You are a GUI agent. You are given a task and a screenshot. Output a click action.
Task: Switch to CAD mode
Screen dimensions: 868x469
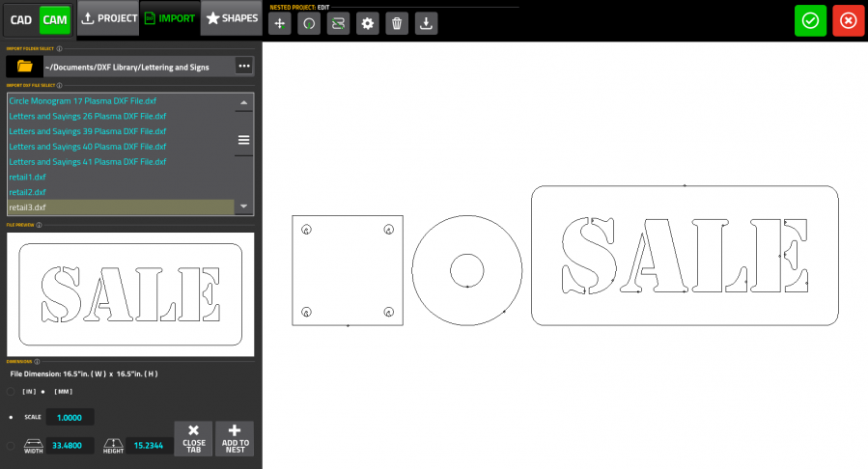[x=21, y=20]
